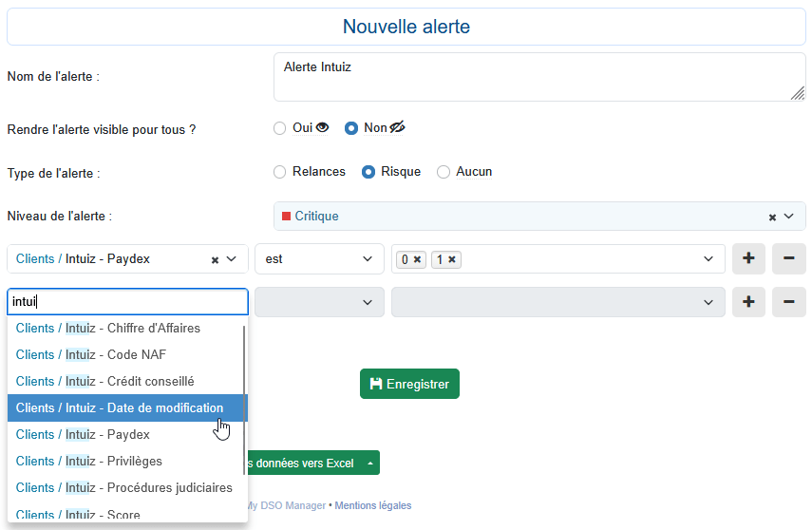Choose Relances alert type
The width and height of the screenshot is (812, 530).
click(279, 172)
